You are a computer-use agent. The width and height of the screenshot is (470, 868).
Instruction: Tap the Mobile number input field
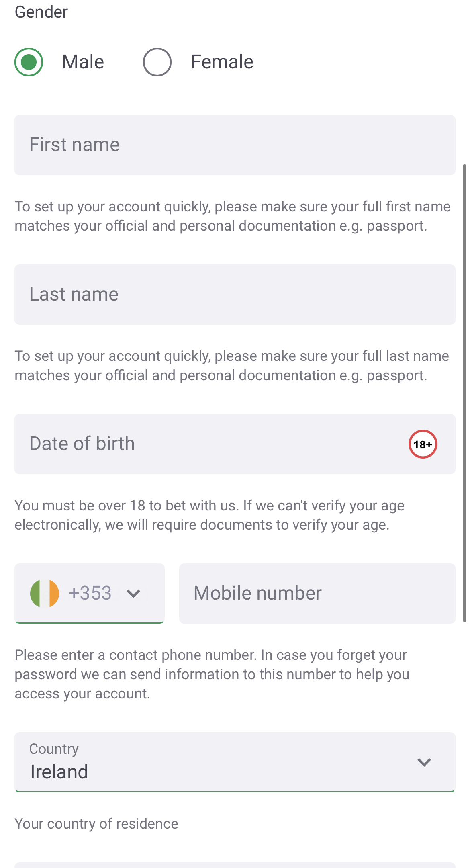pyautogui.click(x=317, y=594)
